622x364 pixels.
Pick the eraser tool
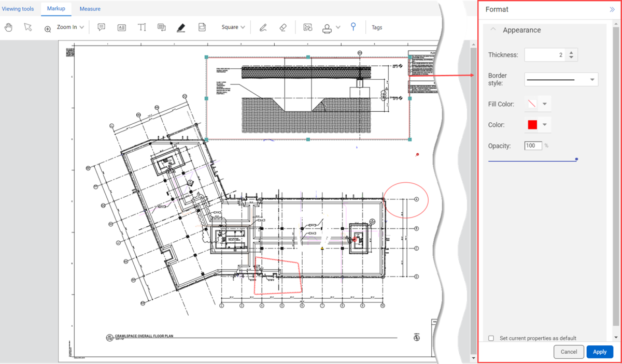pyautogui.click(x=282, y=27)
